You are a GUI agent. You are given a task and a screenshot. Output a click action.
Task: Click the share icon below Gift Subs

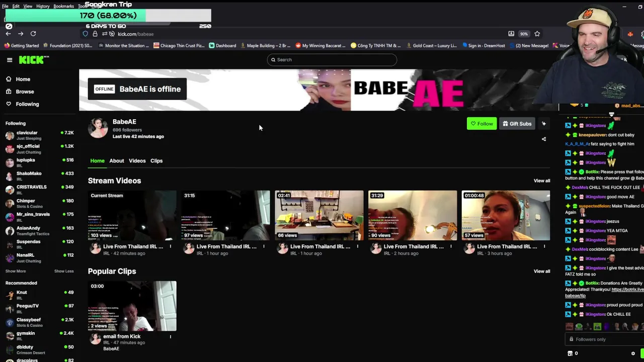pyautogui.click(x=544, y=139)
